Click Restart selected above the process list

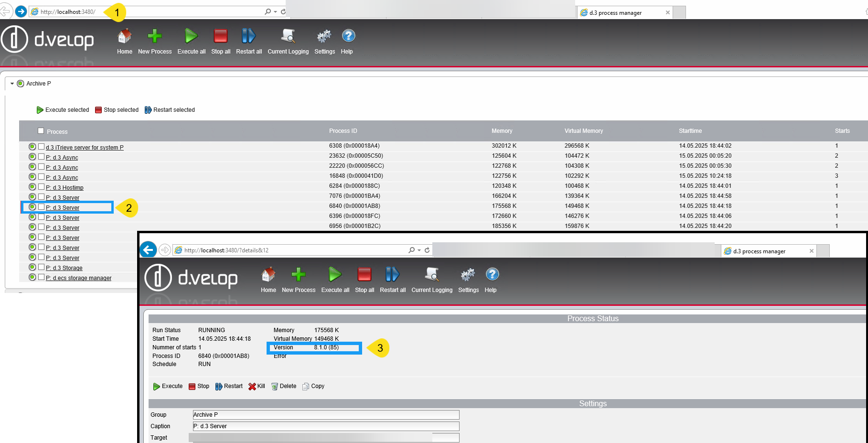(170, 109)
